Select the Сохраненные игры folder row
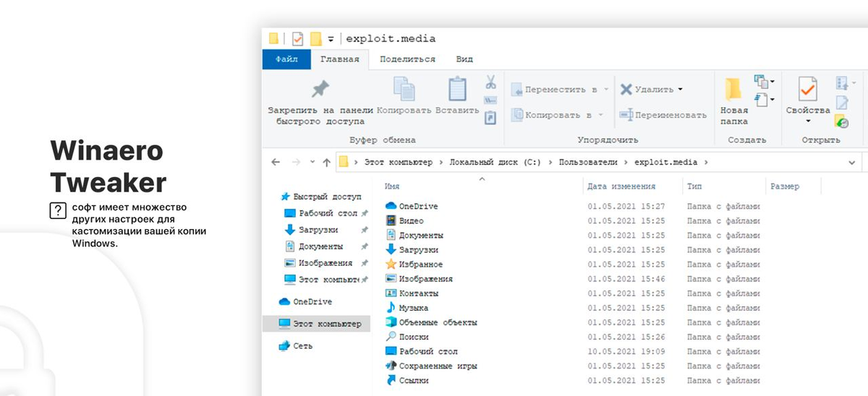This screenshot has width=868, height=396. pos(571,366)
